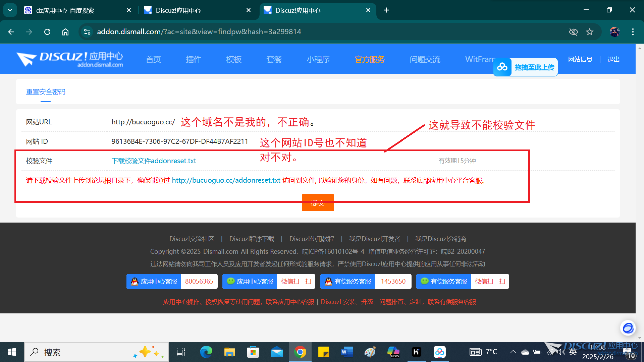This screenshot has height=362, width=644.
Task: Switch to the dz应用中心 百度搜索 tab
Action: coord(65,10)
